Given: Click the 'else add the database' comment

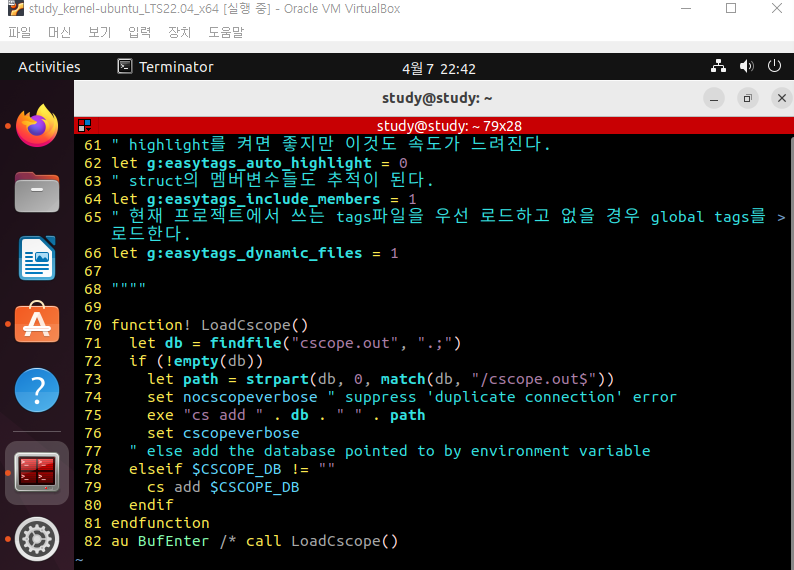Looking at the screenshot, I should [x=389, y=451].
